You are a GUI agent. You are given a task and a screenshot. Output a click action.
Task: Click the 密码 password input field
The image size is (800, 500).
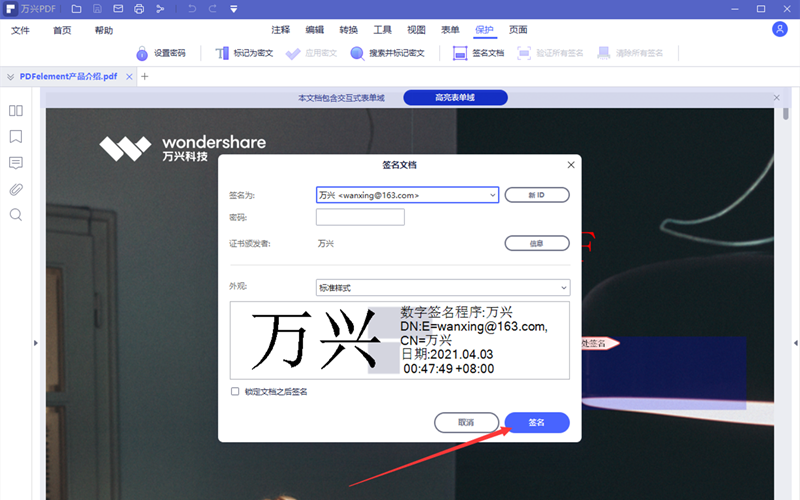pos(360,217)
